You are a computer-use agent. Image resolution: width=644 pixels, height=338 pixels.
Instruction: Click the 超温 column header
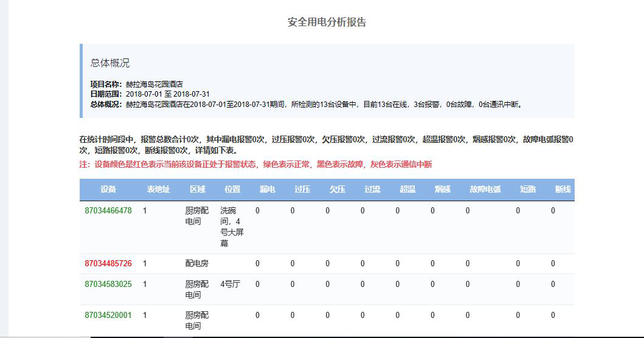(407, 190)
